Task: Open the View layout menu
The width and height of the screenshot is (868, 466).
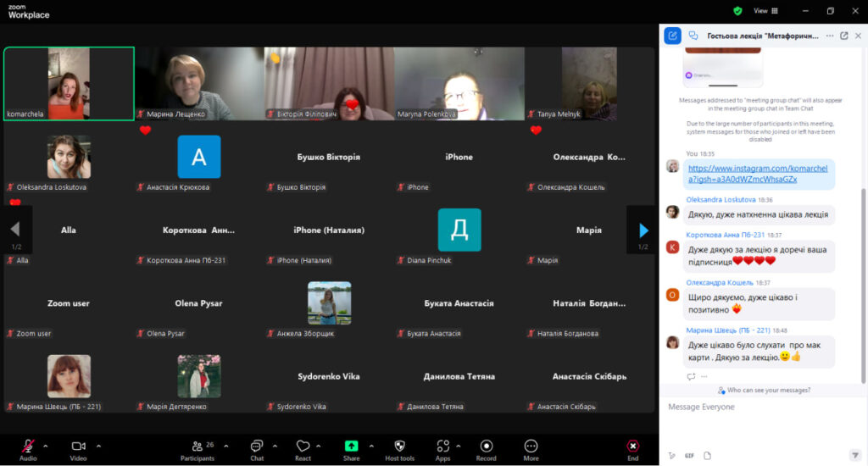Action: click(x=765, y=11)
